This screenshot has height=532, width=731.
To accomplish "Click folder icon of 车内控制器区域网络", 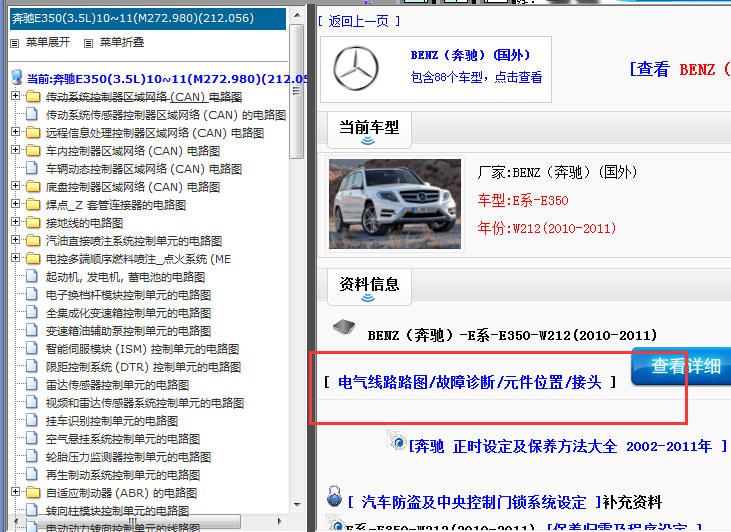I will [33, 151].
